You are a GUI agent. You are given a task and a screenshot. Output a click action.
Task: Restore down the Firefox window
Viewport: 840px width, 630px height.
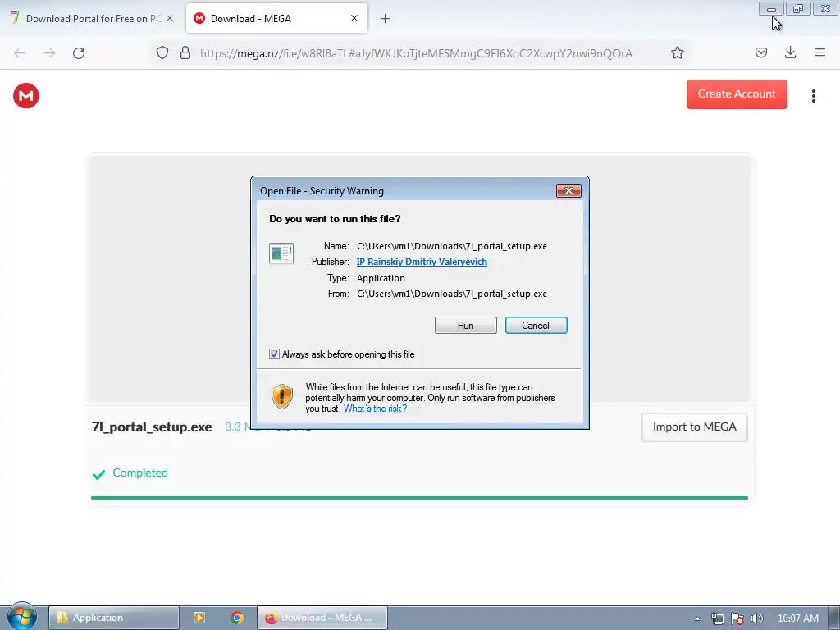coord(798,9)
